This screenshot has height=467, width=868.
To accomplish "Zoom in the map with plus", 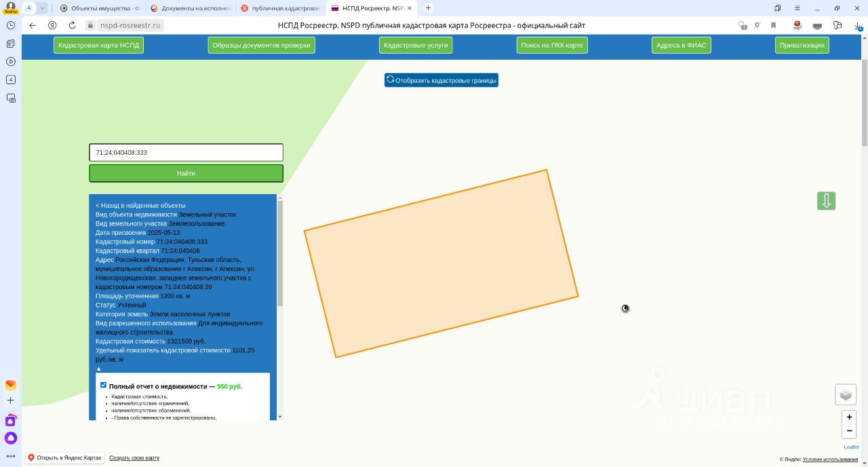I will click(849, 417).
